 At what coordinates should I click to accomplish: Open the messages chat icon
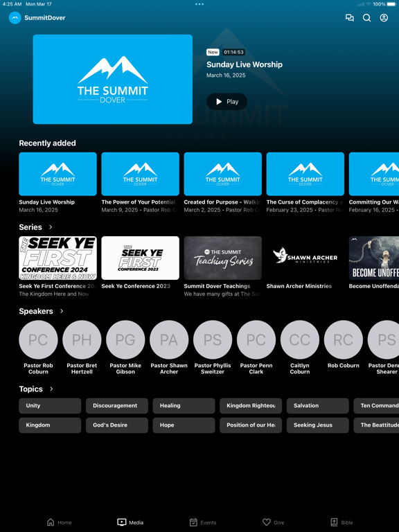point(349,17)
